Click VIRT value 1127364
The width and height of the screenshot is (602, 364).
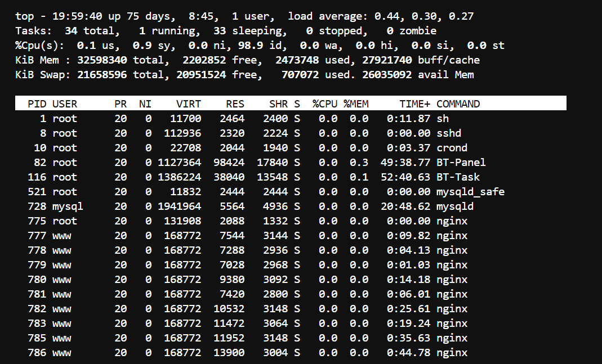179,162
